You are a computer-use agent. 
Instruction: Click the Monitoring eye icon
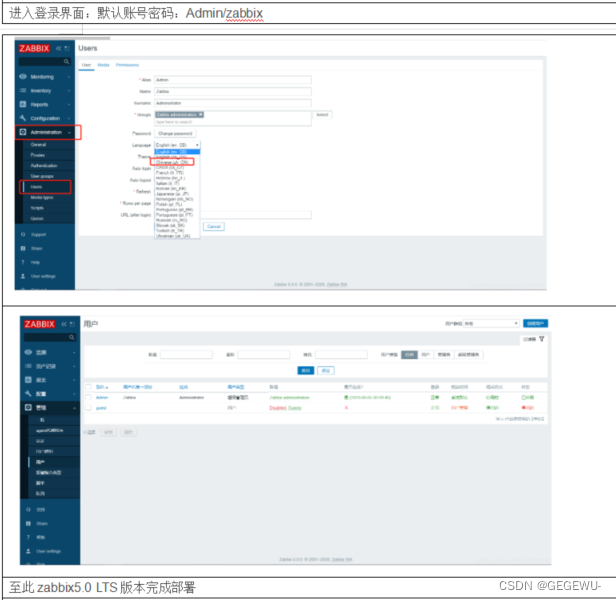click(23, 77)
